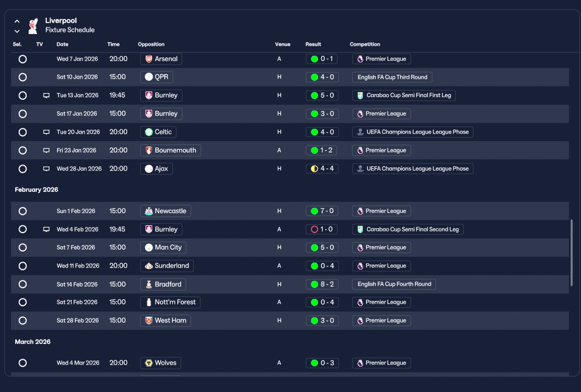Click the TV icon on the Ajax fixture row
Screen dimensions: 581x392
[x=46, y=169]
